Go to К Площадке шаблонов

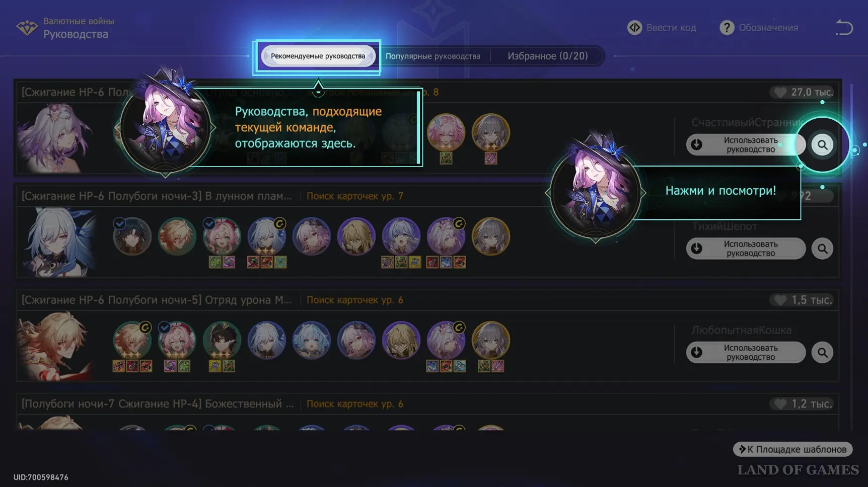[792, 449]
